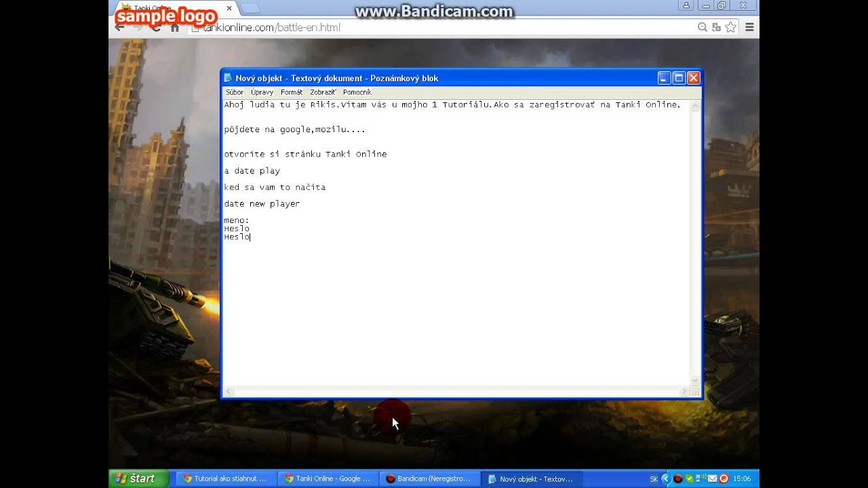Close the Notepad window
The height and width of the screenshot is (488, 868).
pos(694,78)
